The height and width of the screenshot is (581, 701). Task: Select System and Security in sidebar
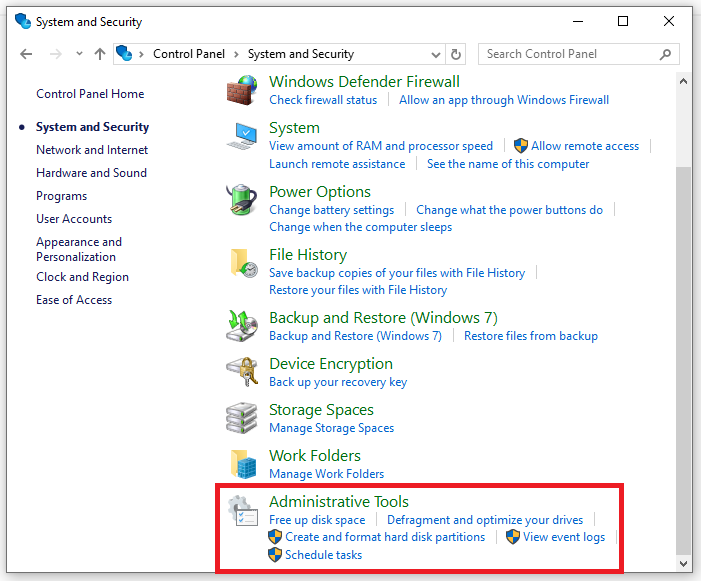pos(93,127)
